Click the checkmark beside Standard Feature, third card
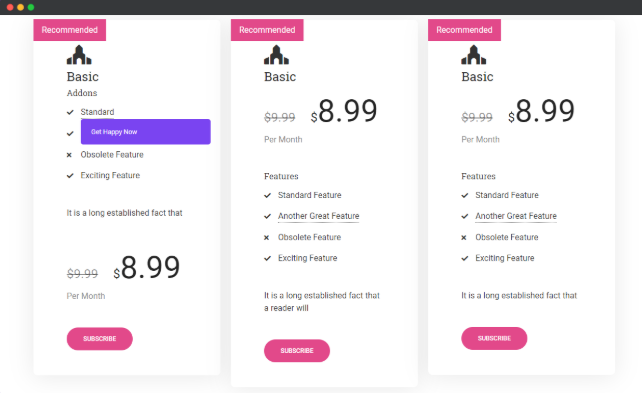The image size is (642, 393). tap(465, 195)
